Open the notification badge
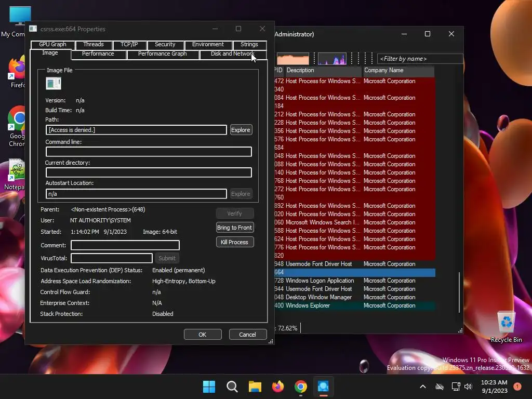The height and width of the screenshot is (399, 532). click(517, 387)
